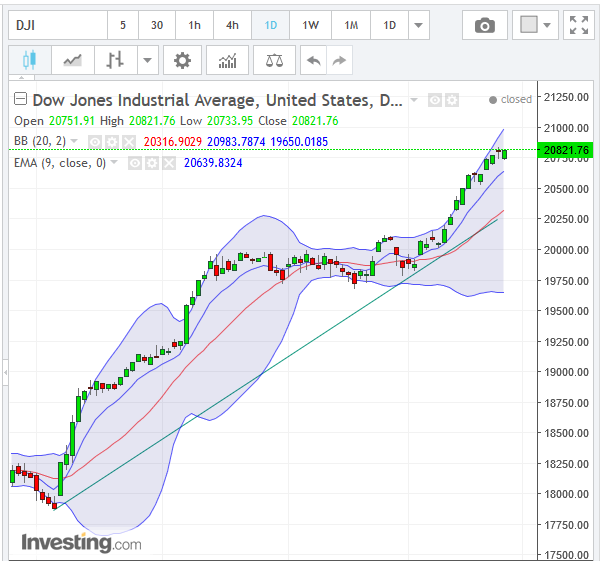Image resolution: width=603 pixels, height=561 pixels.
Task: Click the 19000.00 price axis label
Action: pyautogui.click(x=566, y=372)
